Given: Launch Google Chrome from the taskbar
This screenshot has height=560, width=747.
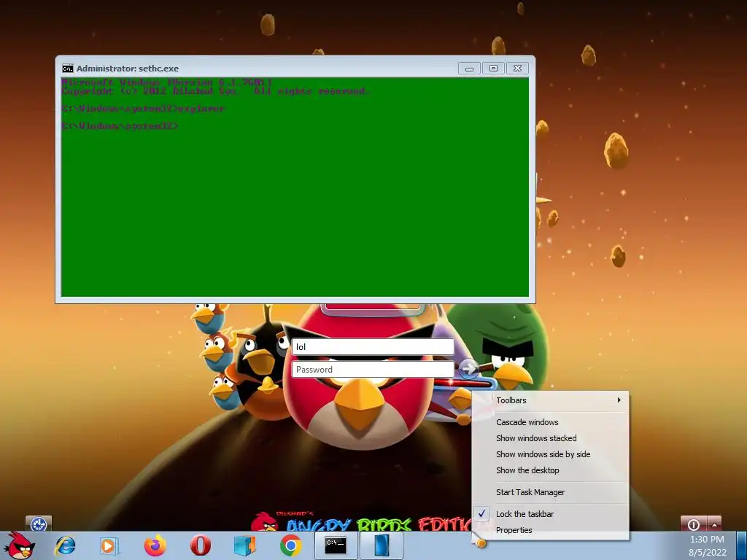Looking at the screenshot, I should pyautogui.click(x=290, y=545).
